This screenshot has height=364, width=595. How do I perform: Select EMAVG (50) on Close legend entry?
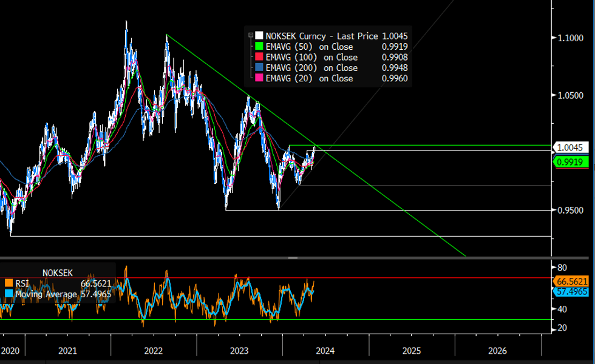(x=309, y=47)
